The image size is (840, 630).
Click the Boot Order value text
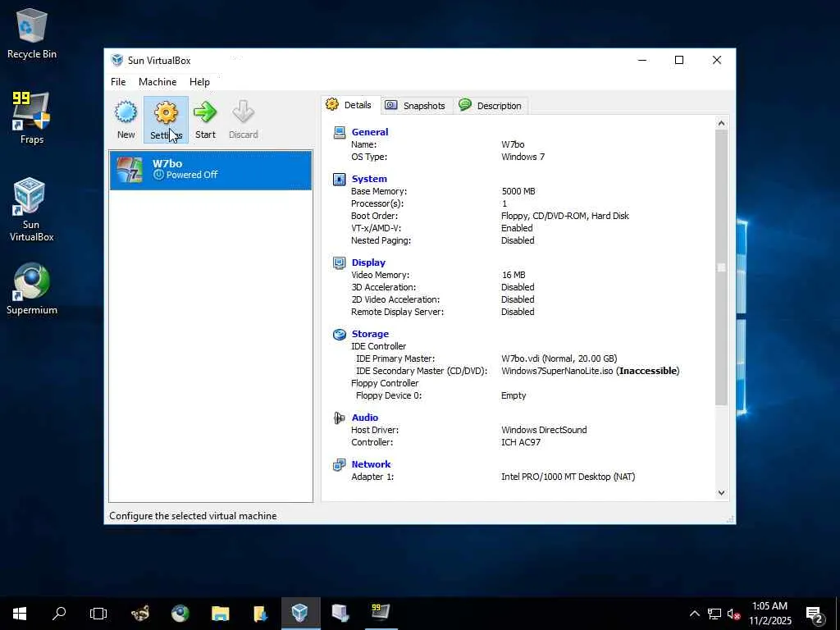click(565, 216)
